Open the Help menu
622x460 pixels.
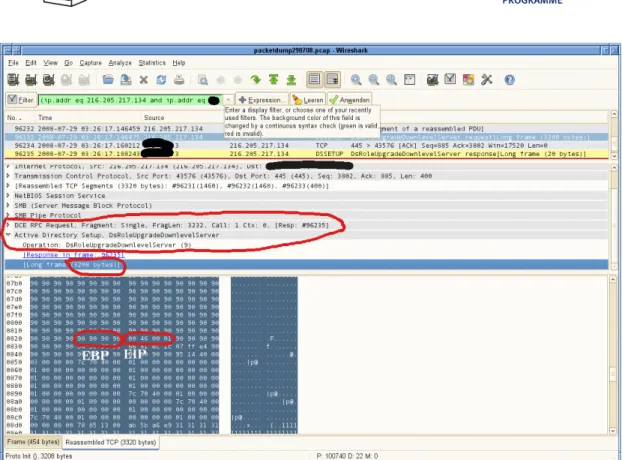click(x=179, y=63)
